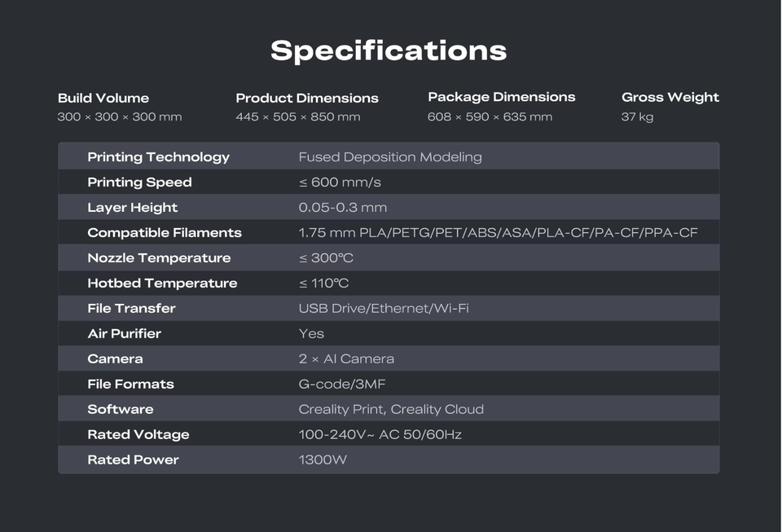Select the Nozzle Temperature row label
The image size is (782, 532).
pos(159,257)
